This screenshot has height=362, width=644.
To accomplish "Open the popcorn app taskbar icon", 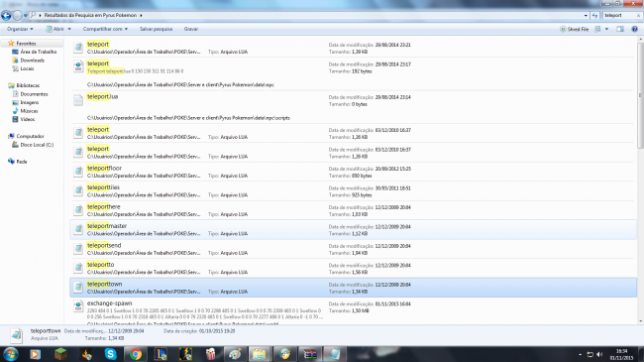I will click(x=210, y=354).
